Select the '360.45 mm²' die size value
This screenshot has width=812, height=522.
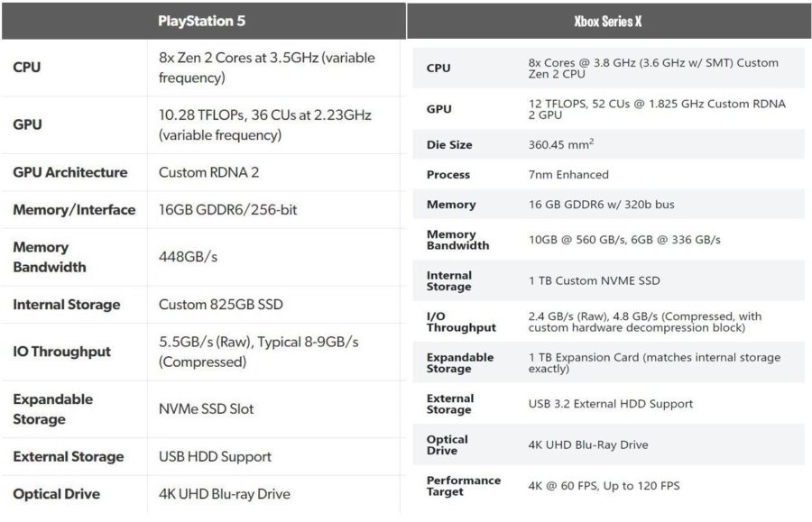click(x=561, y=144)
